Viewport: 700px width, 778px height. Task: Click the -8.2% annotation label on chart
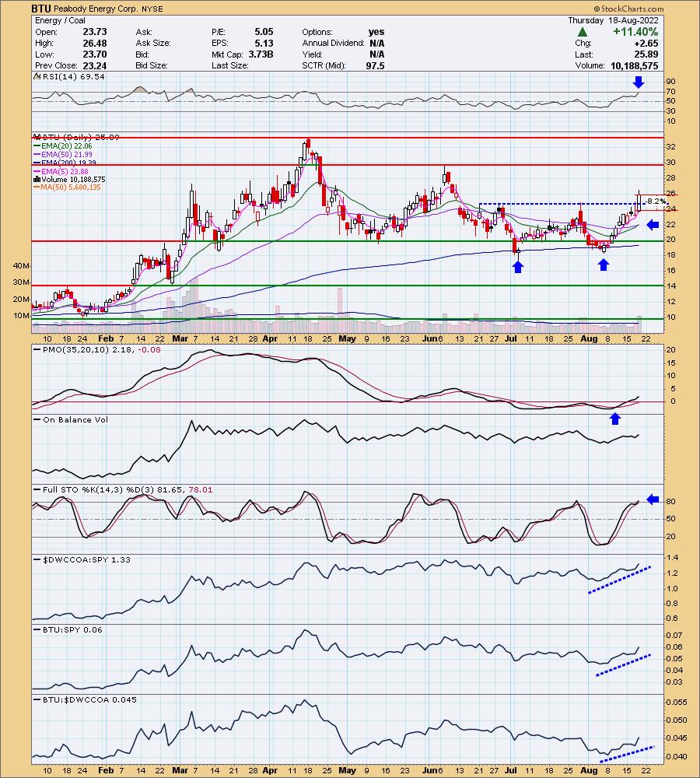coord(657,201)
